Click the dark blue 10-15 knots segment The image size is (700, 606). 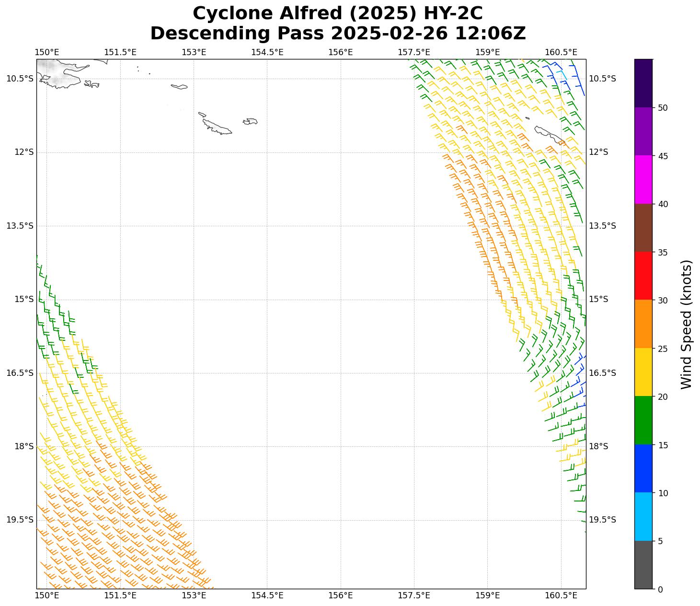coord(643,468)
